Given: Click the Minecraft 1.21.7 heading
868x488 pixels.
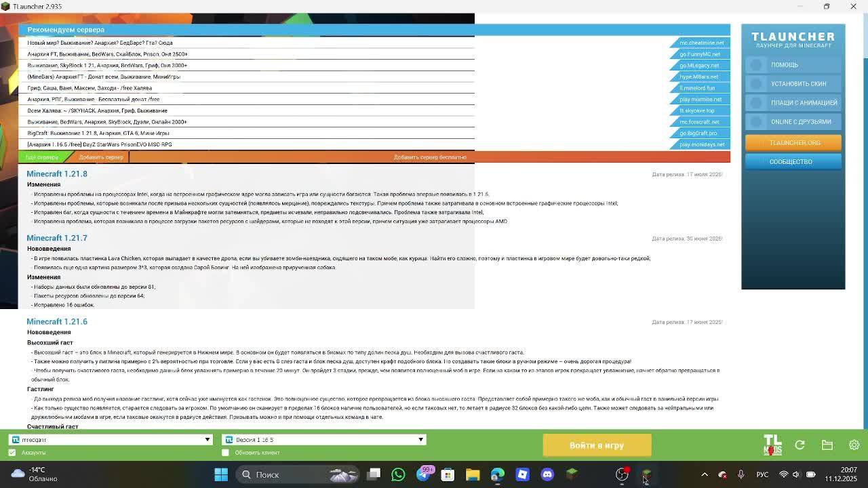Looking at the screenshot, I should [x=57, y=239].
